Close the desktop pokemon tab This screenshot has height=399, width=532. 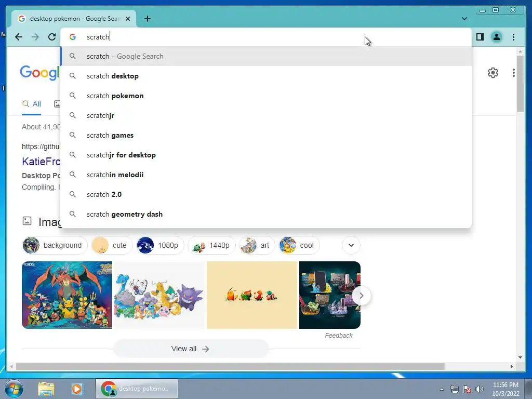point(128,19)
